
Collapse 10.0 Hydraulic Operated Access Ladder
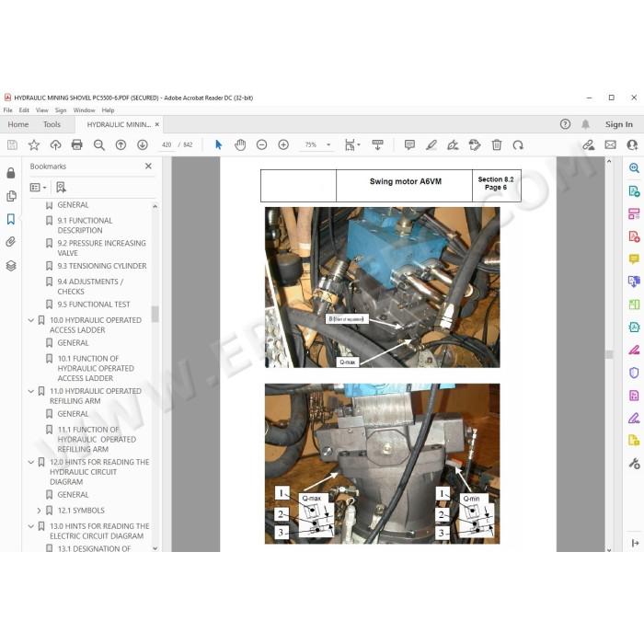[x=31, y=320]
